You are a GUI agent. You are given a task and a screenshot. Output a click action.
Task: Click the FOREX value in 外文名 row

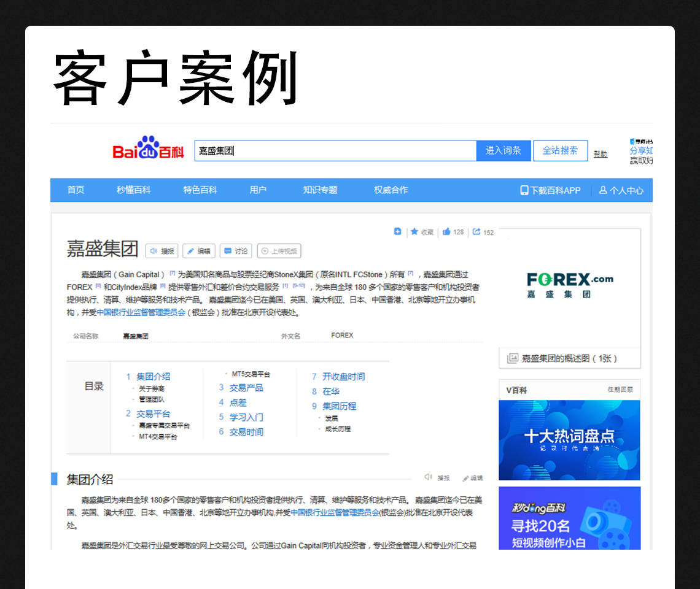click(x=342, y=335)
